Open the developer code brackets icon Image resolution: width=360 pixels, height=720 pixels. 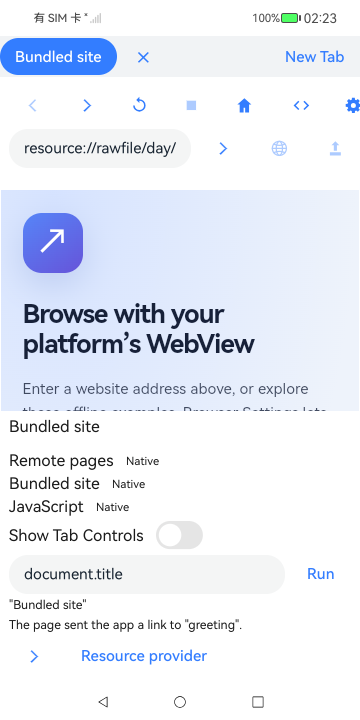click(x=301, y=106)
